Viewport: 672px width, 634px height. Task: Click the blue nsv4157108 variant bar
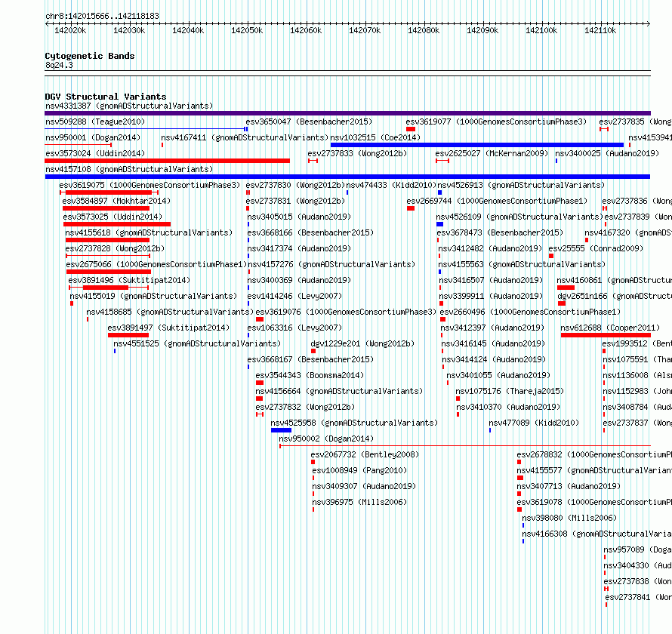347,177
